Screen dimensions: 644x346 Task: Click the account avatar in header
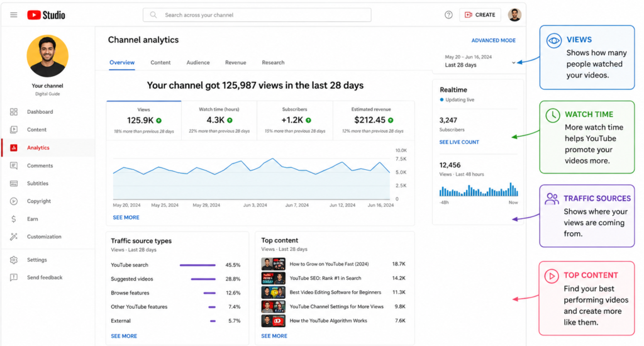point(514,15)
